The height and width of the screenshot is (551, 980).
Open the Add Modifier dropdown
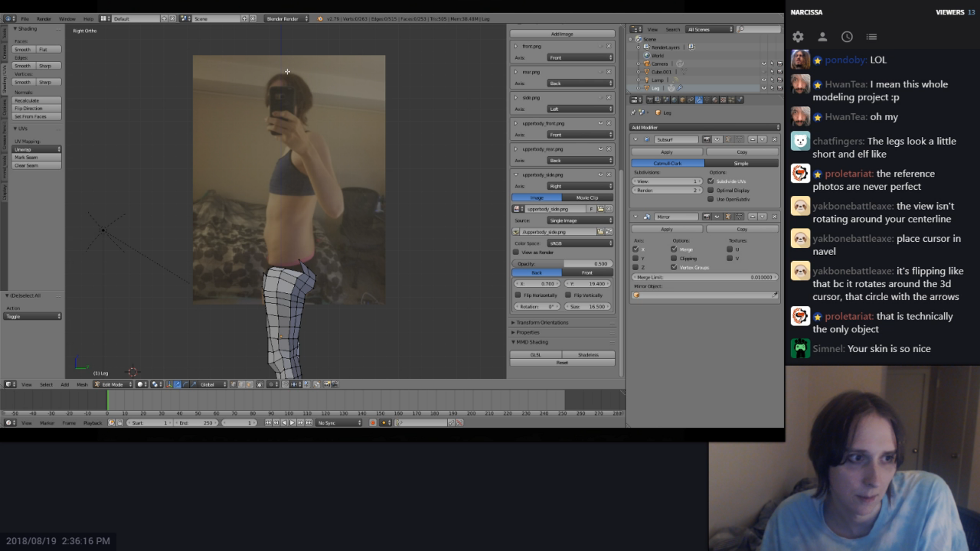click(705, 127)
